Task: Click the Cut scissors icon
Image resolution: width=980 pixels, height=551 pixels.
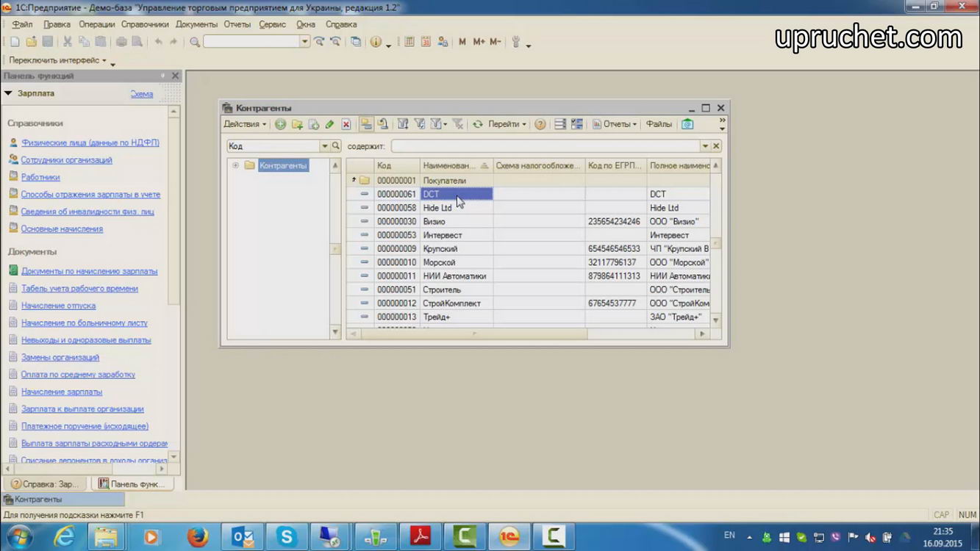Action: [x=67, y=42]
